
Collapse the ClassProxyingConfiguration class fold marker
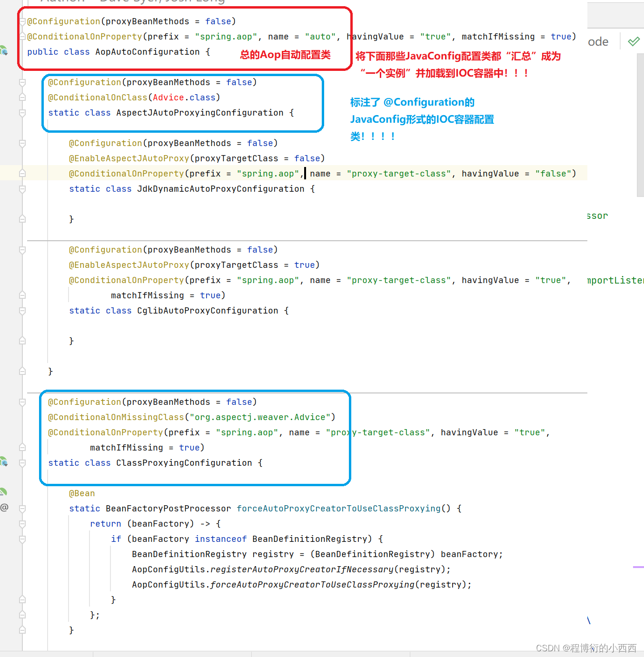tap(22, 463)
